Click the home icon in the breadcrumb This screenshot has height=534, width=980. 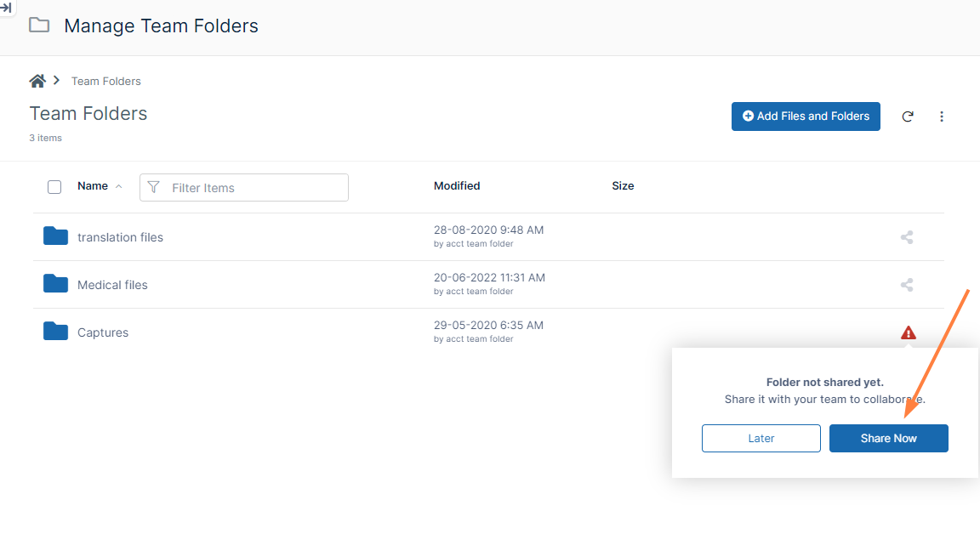pyautogui.click(x=37, y=80)
